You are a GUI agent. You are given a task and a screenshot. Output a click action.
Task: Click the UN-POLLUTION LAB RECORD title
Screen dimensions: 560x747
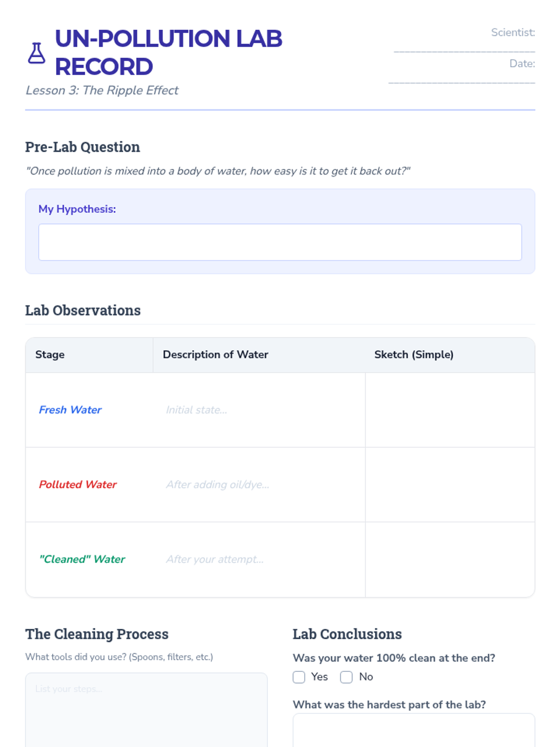tap(168, 52)
